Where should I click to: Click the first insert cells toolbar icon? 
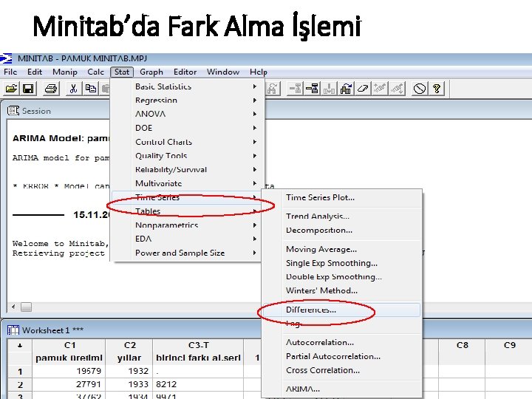tap(295, 89)
